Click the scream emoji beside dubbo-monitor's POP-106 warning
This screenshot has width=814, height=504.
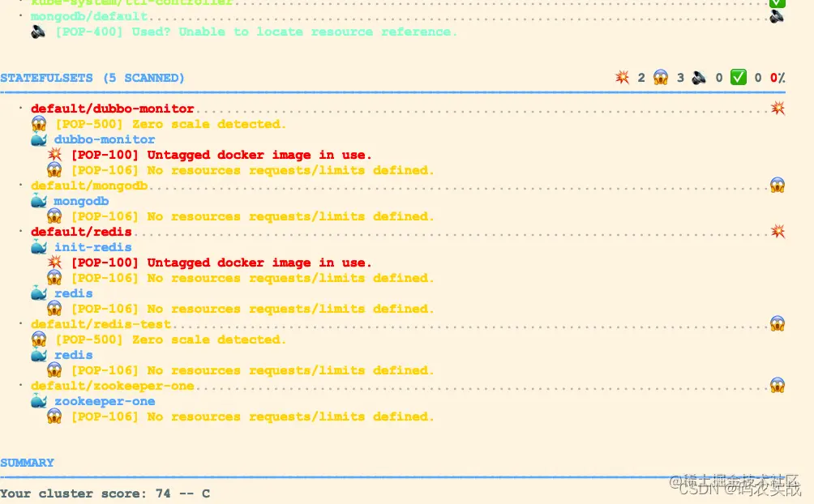pyautogui.click(x=54, y=169)
